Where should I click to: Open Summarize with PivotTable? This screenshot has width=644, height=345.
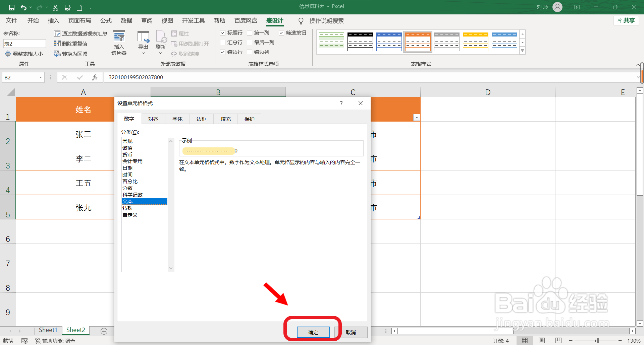point(80,33)
